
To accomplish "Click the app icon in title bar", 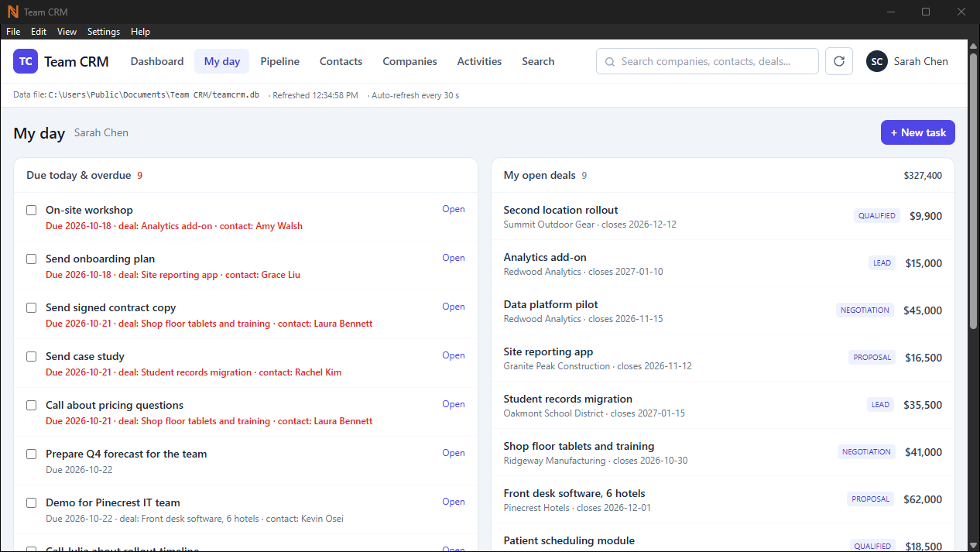I will [12, 12].
